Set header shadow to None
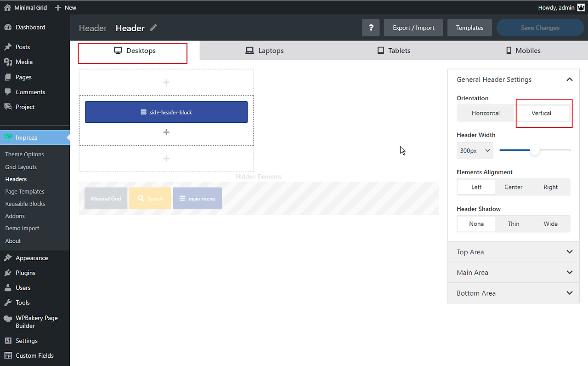 (476, 224)
